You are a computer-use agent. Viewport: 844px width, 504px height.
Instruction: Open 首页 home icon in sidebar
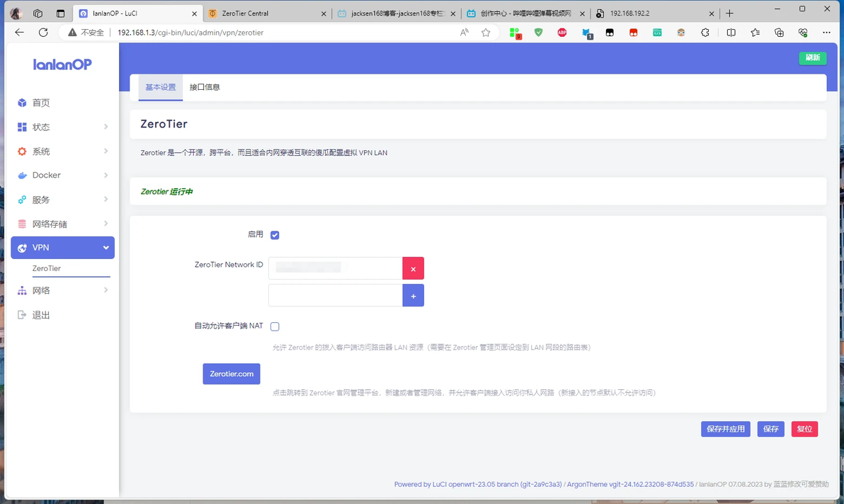(x=22, y=103)
